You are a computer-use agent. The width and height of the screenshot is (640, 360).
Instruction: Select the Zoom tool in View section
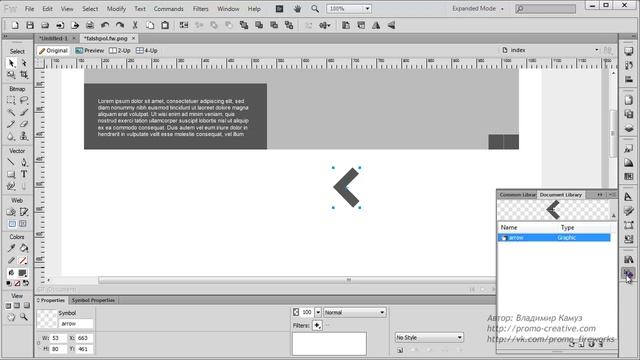pos(24,317)
